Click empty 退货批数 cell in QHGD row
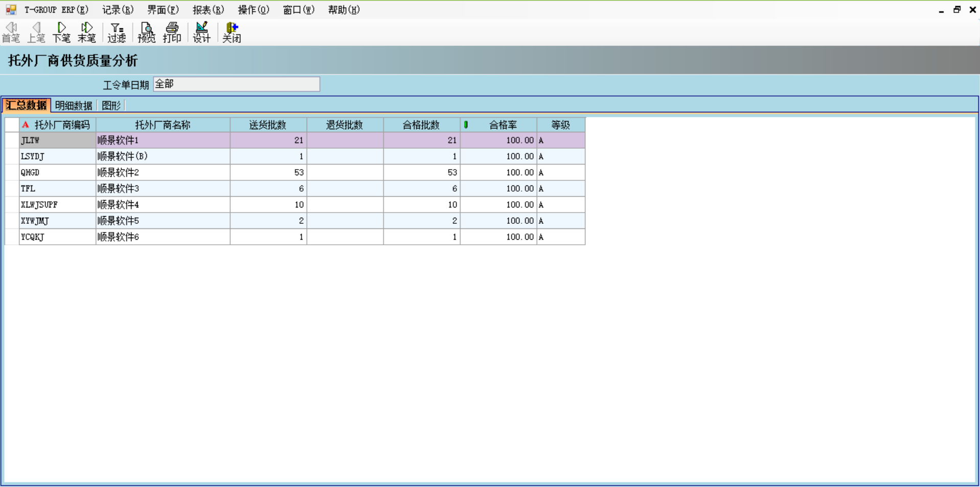 345,172
